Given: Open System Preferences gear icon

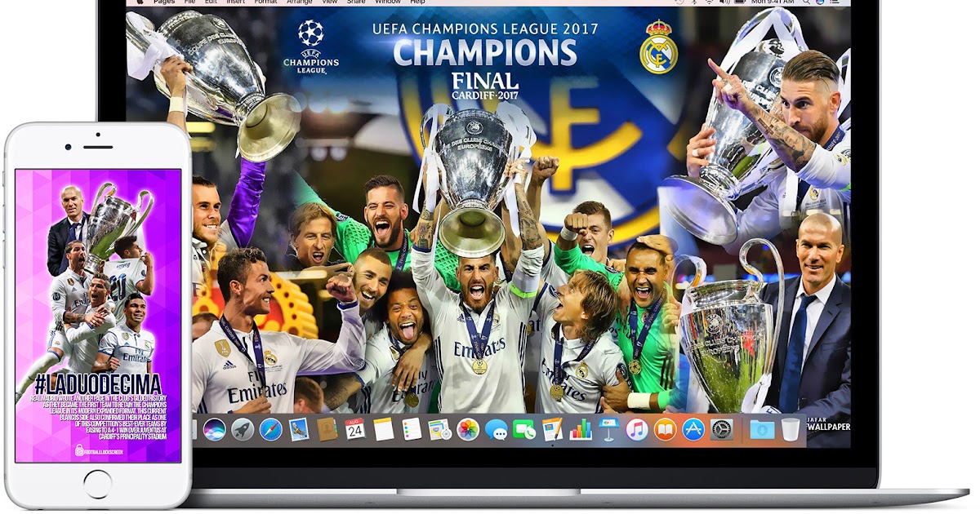Looking at the screenshot, I should pyautogui.click(x=721, y=429).
